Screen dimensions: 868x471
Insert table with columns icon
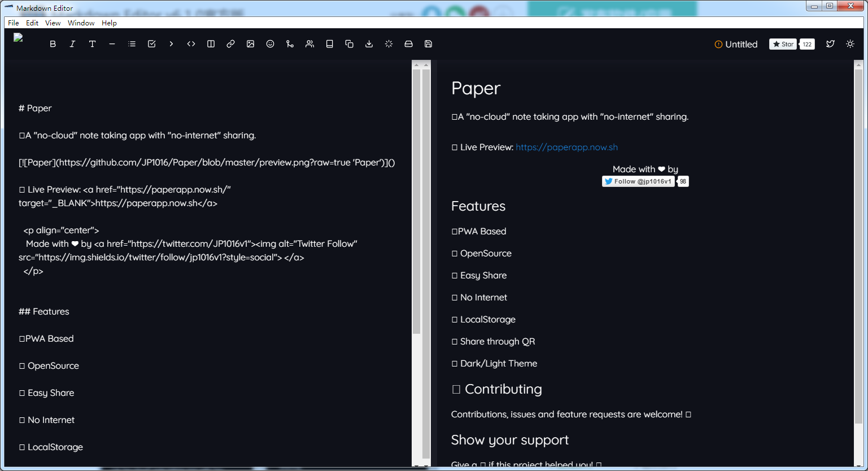[211, 44]
